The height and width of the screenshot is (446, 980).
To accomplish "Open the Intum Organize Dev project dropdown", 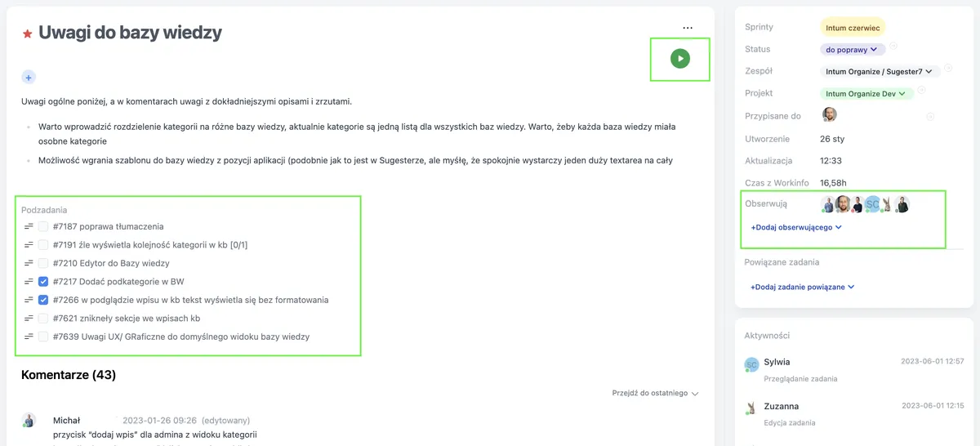I will [866, 94].
